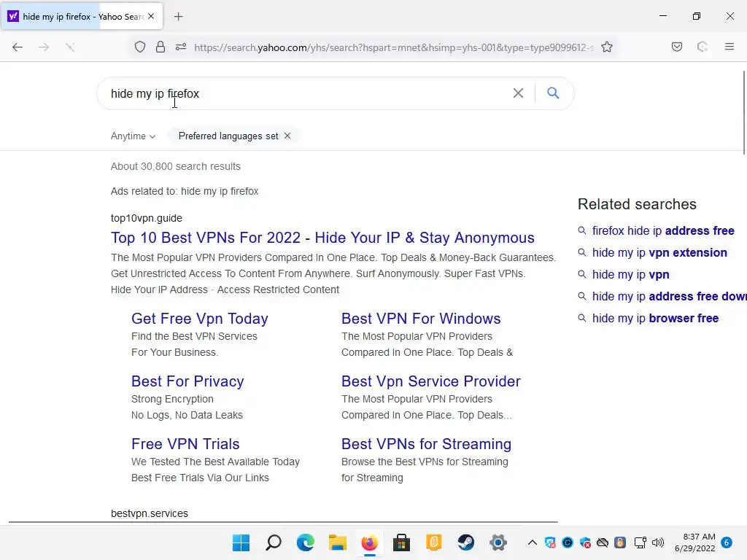This screenshot has height=560, width=747.
Task: Open the Best VPNs for Streaming link
Action: coord(426,444)
